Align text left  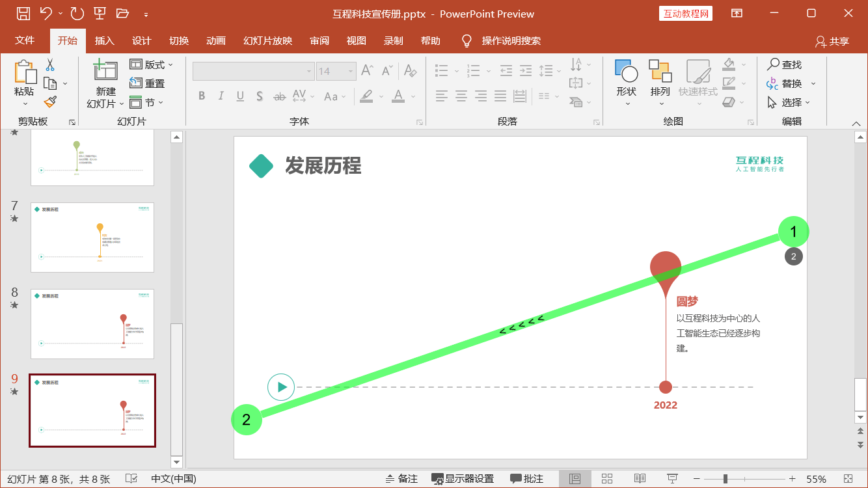point(442,96)
